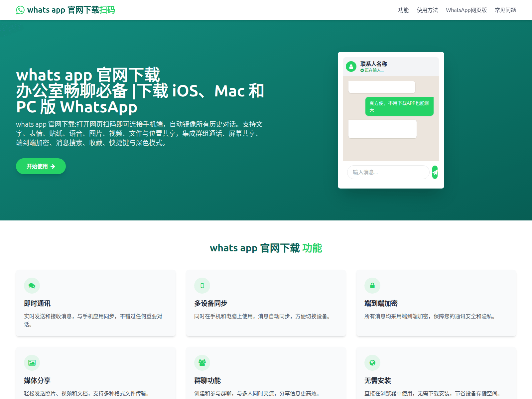Click description 同时在手机和电脑上使用

point(263,316)
